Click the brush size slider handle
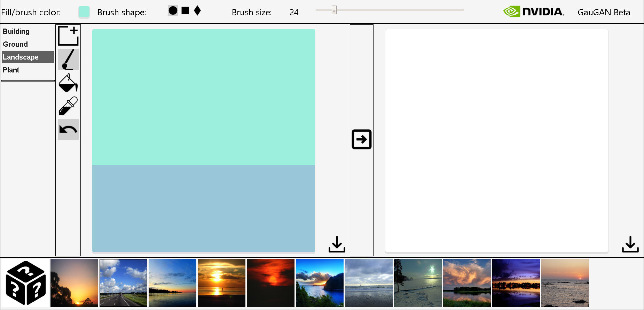Viewport: 644px width, 310px height. point(334,10)
